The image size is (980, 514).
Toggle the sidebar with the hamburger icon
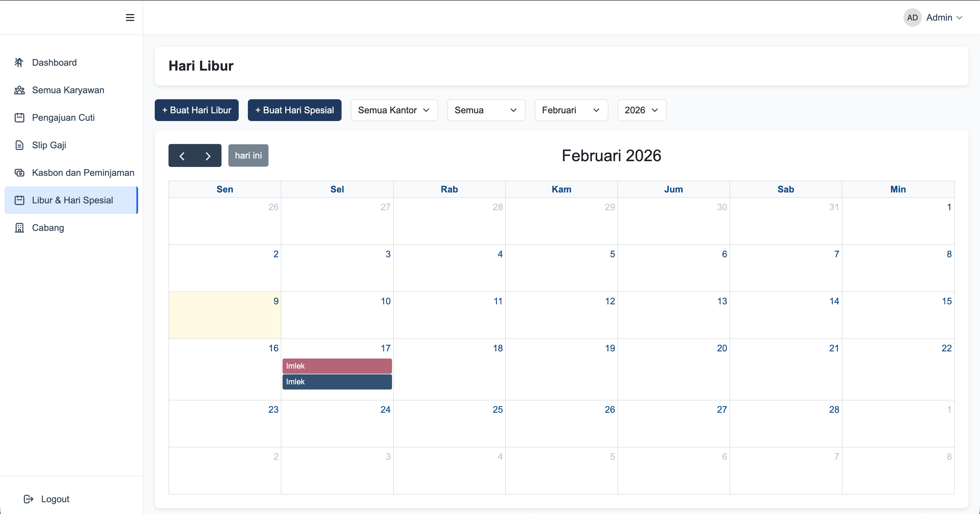coord(130,17)
